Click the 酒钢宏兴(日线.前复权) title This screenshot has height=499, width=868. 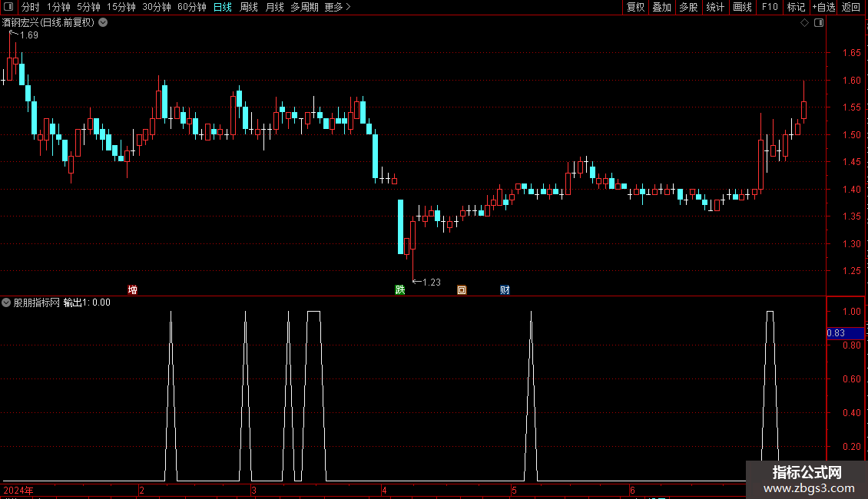48,23
